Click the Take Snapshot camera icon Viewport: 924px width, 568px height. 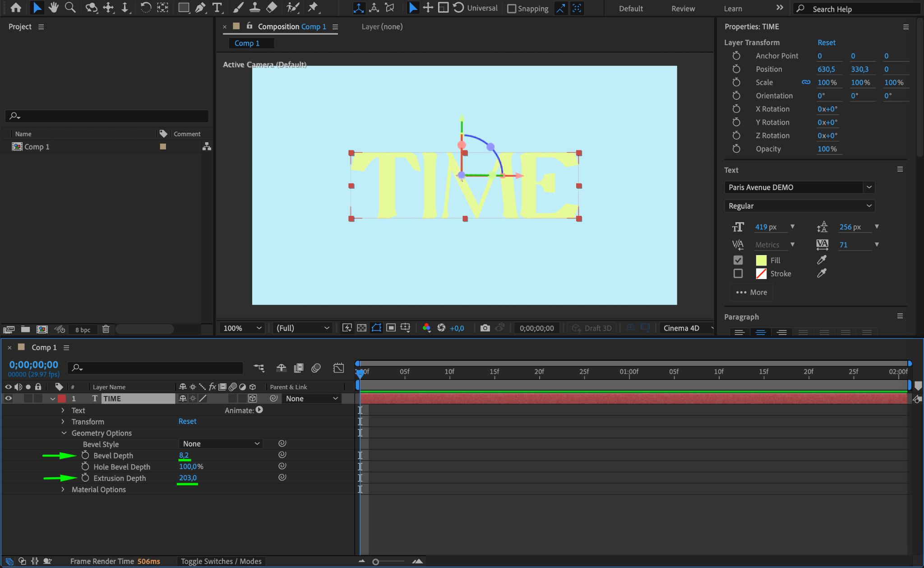(x=485, y=328)
